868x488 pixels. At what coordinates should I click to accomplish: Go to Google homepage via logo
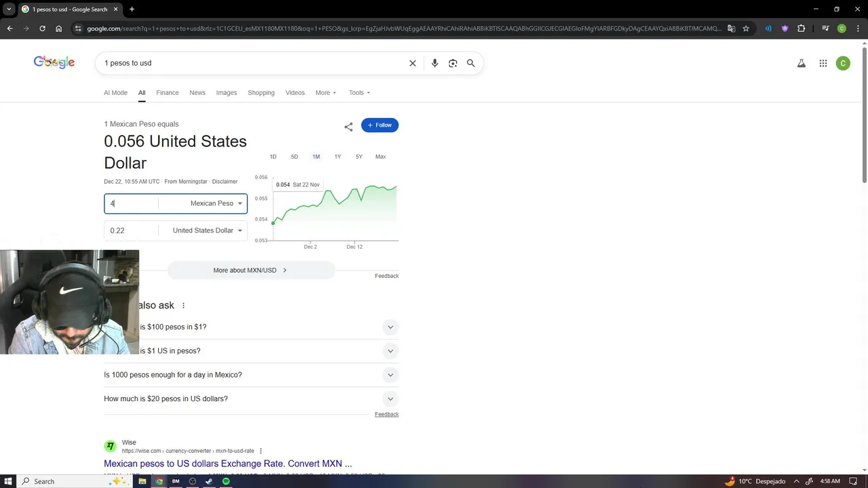click(x=54, y=62)
